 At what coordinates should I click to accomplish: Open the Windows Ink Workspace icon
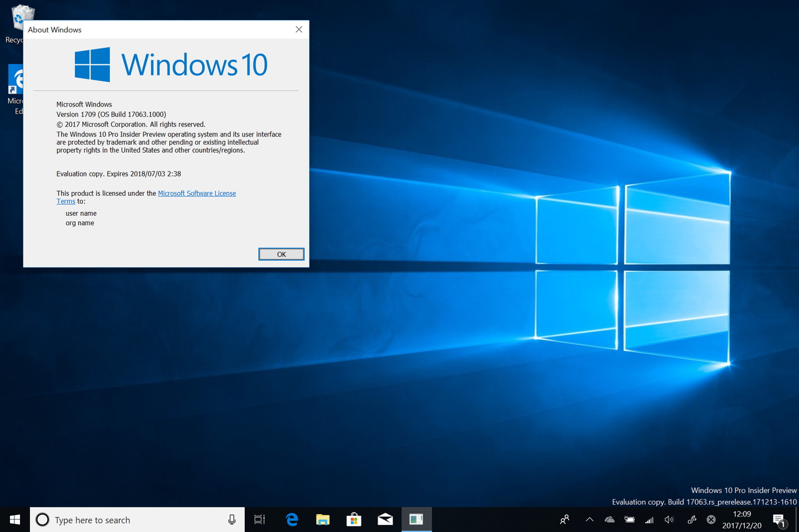(690, 519)
